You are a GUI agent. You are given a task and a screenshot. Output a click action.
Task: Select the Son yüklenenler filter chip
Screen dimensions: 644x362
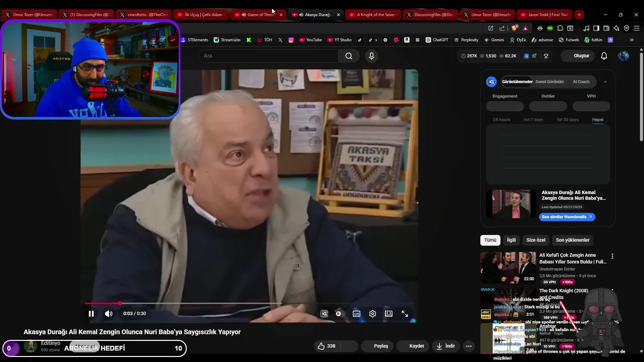pos(573,240)
